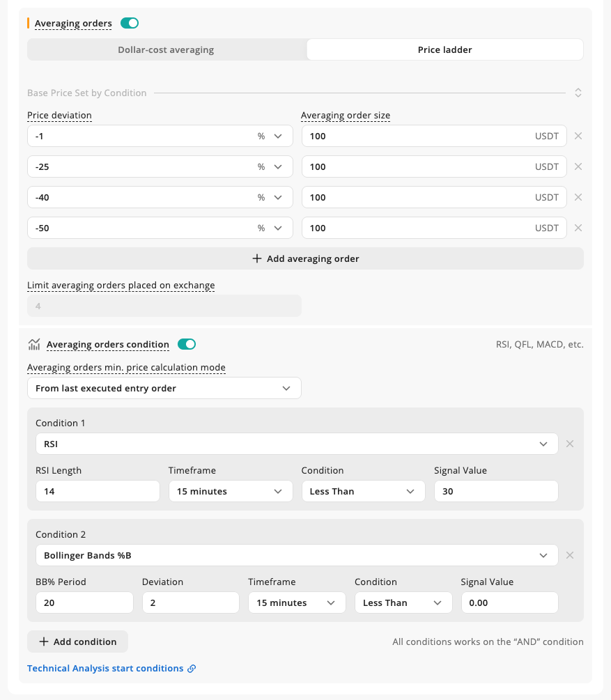
Task: Remove the -40% averaging order row
Action: click(578, 197)
